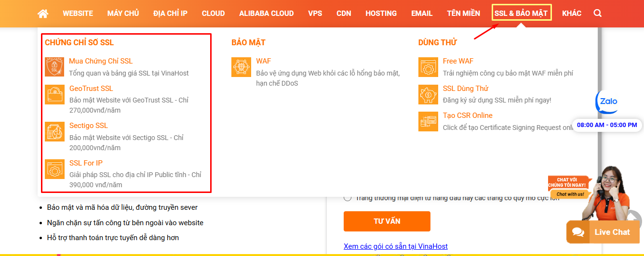The height and width of the screenshot is (256, 644).
Task: Open the SSL & BẢO MẬT menu
Action: pos(521,13)
